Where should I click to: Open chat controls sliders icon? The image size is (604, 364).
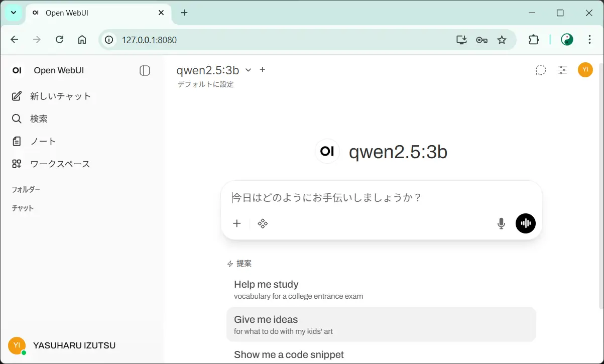click(x=563, y=70)
